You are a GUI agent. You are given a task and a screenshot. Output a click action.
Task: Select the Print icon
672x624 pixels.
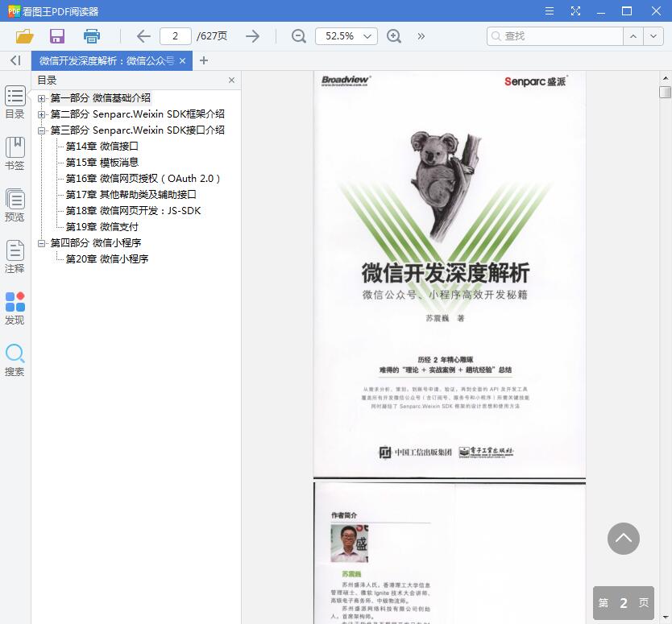coord(90,36)
